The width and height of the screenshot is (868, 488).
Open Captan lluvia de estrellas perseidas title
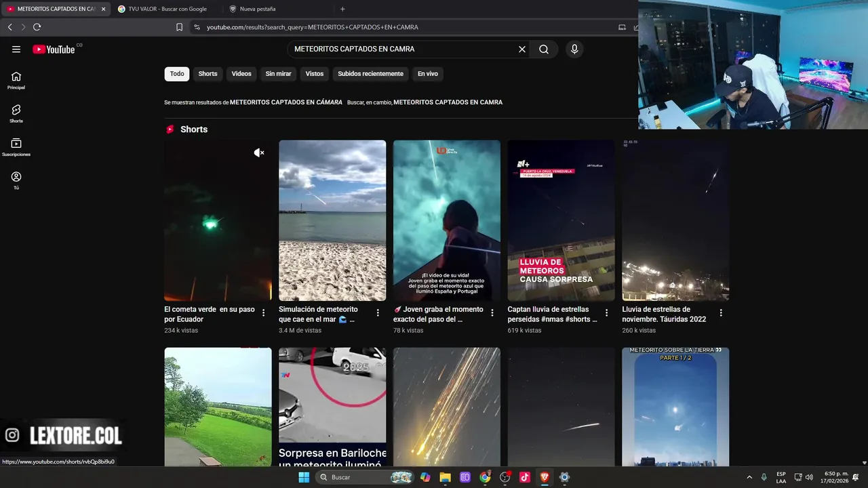pos(553,314)
